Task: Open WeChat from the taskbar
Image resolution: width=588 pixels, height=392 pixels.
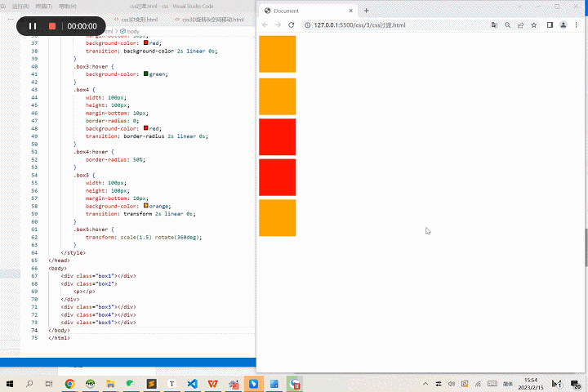Action: [x=131, y=384]
